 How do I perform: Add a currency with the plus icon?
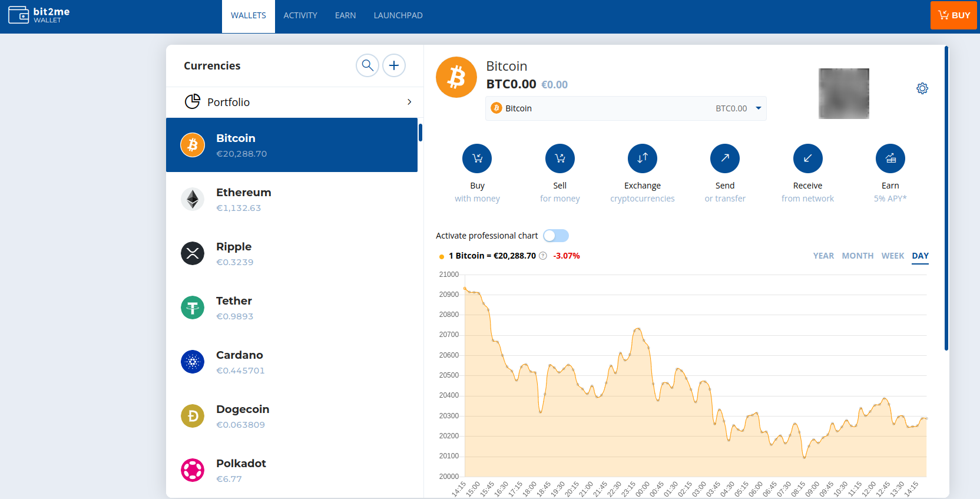click(394, 65)
